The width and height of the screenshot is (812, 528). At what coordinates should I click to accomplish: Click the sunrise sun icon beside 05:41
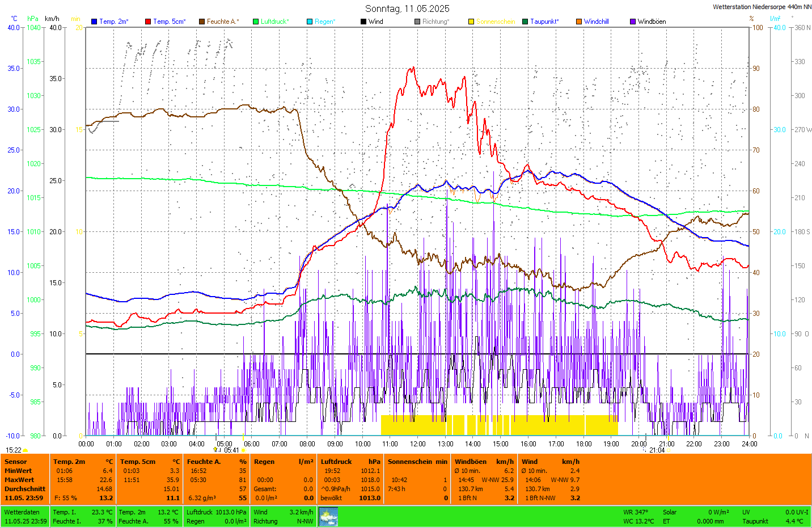pyautogui.click(x=243, y=450)
